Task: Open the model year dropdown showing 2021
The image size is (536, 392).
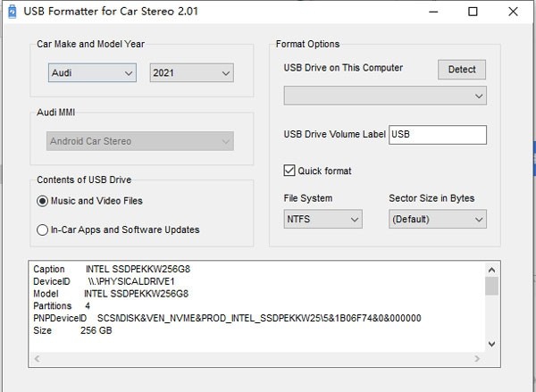Action: click(x=192, y=73)
